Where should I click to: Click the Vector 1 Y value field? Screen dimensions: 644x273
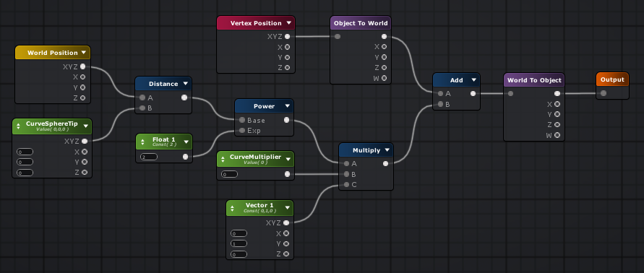tap(239, 244)
